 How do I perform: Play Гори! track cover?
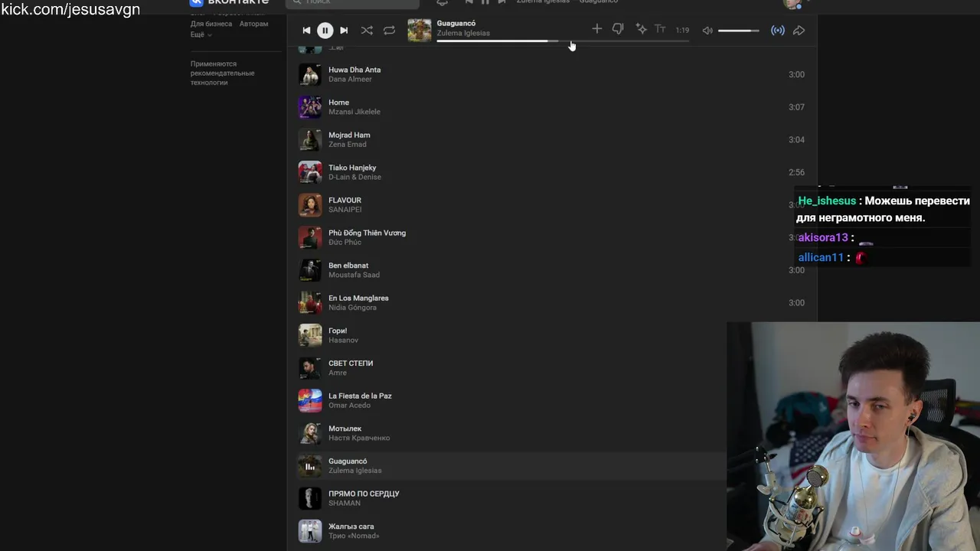(310, 335)
